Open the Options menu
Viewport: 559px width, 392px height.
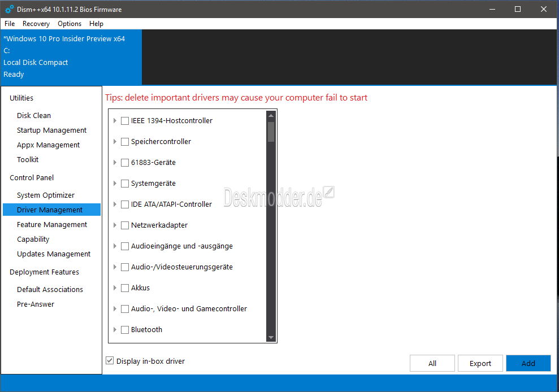click(70, 24)
